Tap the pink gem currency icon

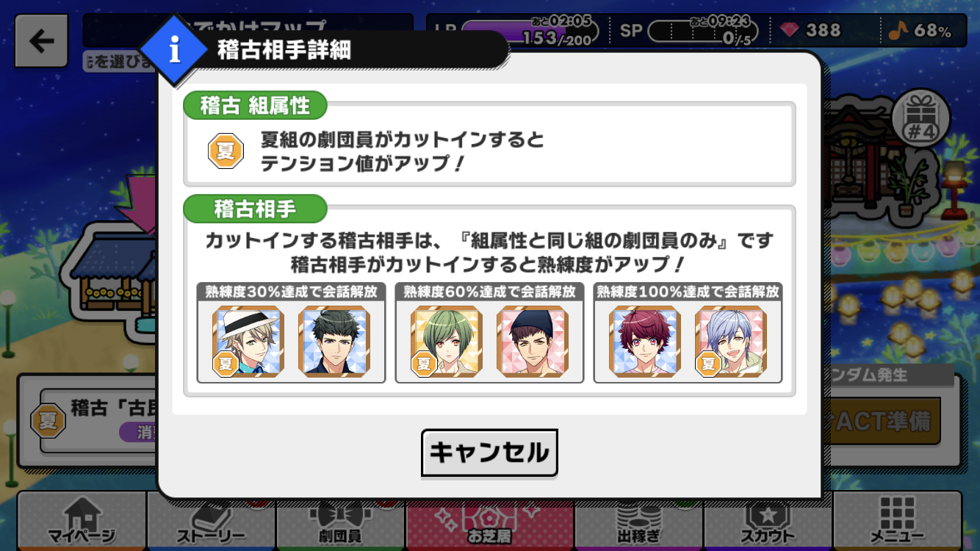[x=791, y=30]
